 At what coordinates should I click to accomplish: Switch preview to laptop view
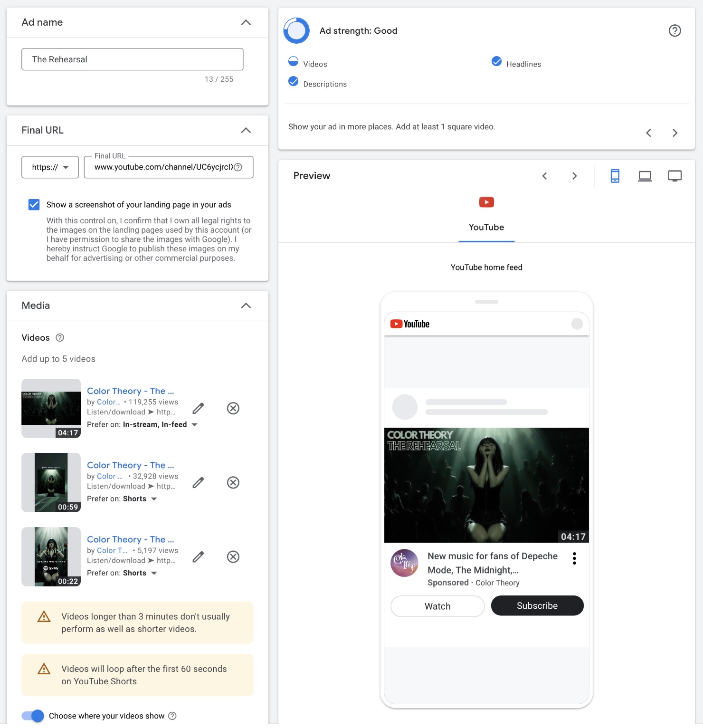[x=645, y=176]
